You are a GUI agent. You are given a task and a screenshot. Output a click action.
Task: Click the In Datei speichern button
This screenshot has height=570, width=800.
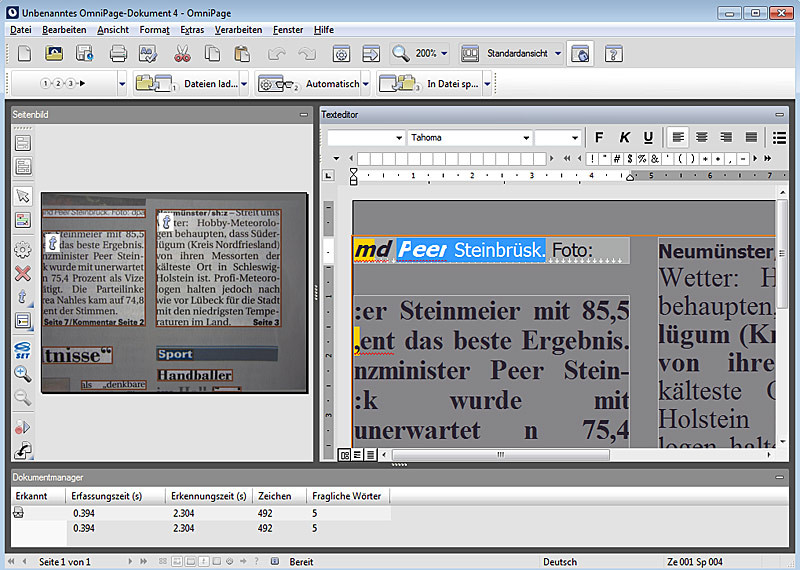430,84
